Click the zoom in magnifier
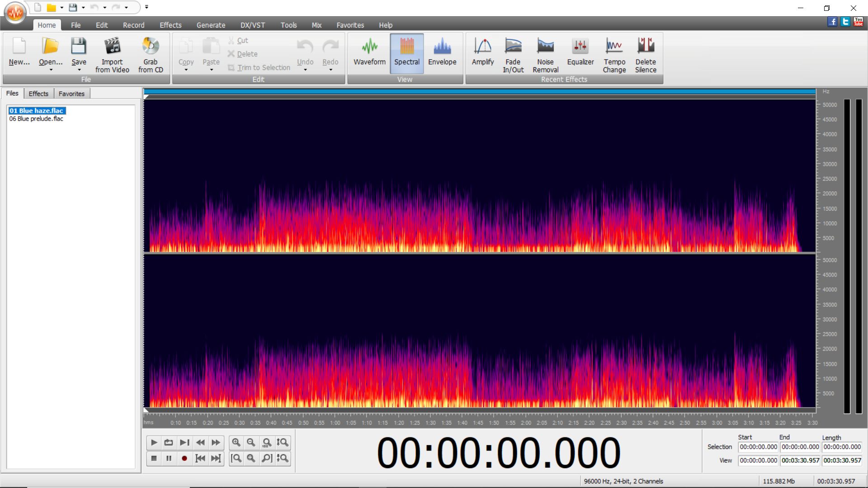868x488 pixels. [x=236, y=442]
